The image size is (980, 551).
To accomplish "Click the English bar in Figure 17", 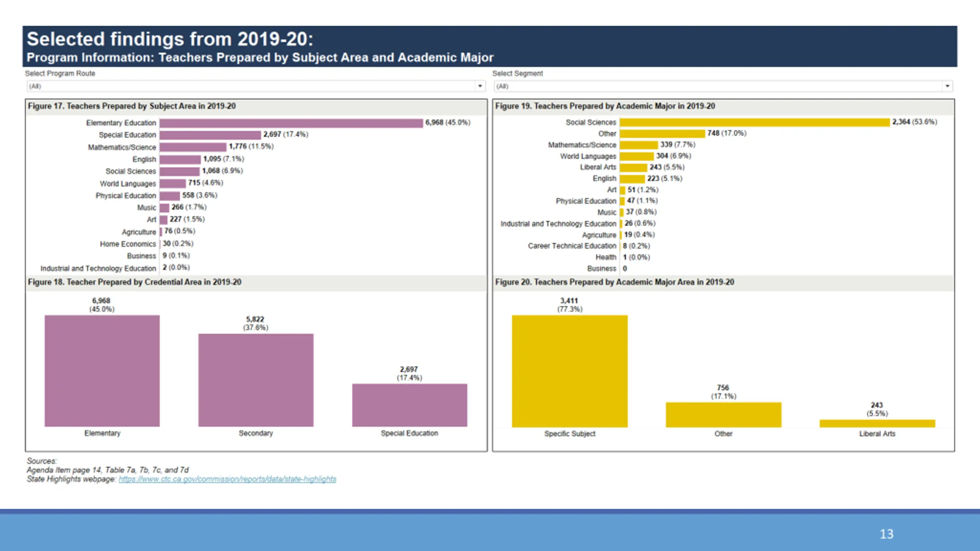I will pyautogui.click(x=180, y=159).
